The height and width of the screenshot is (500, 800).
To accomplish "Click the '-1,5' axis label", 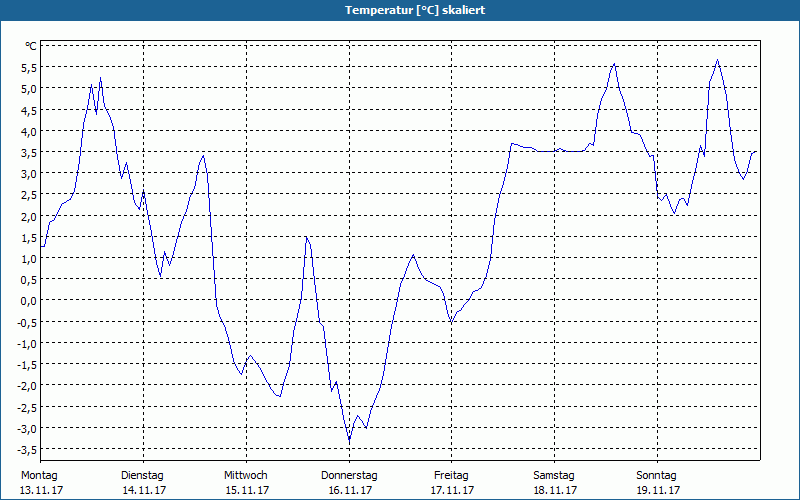I will pos(28,365).
